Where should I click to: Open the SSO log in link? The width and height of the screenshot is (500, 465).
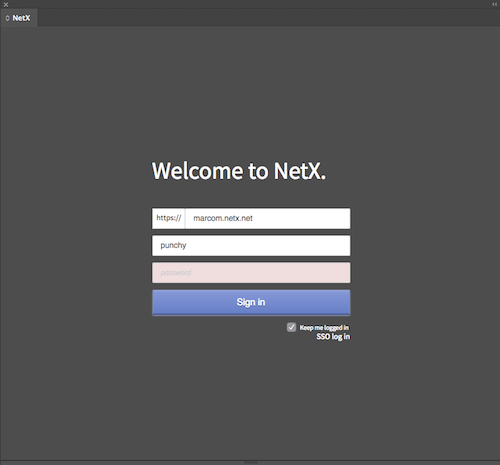click(333, 337)
